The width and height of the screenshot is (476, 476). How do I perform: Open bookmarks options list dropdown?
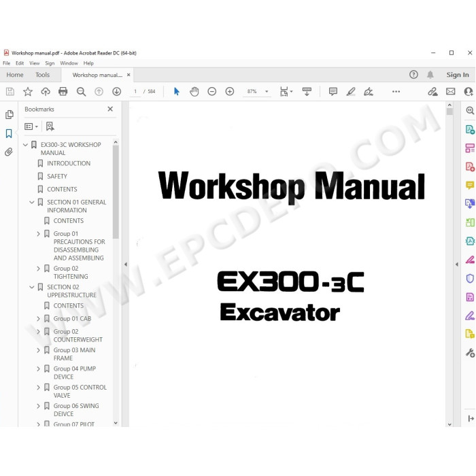pos(31,126)
